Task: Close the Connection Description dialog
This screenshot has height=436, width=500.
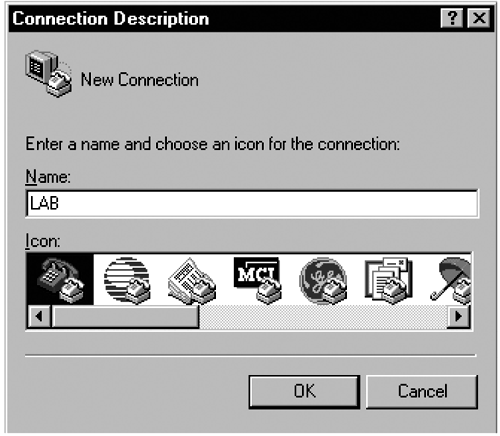Action: pos(479,18)
